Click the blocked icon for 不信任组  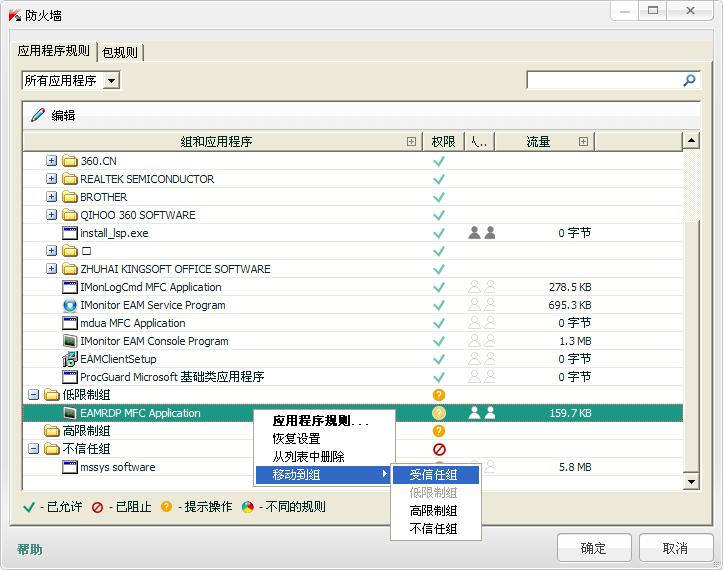point(439,449)
